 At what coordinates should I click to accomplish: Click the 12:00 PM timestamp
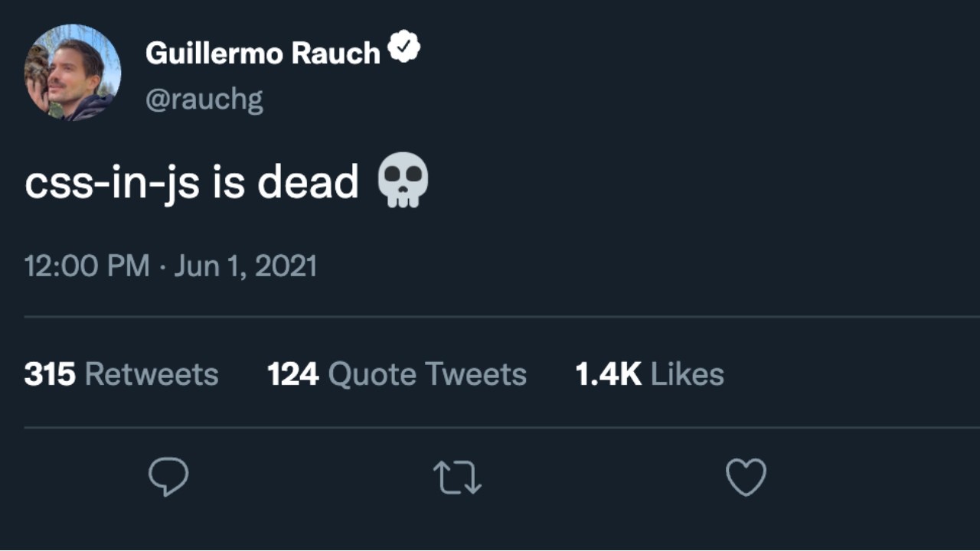click(x=87, y=266)
